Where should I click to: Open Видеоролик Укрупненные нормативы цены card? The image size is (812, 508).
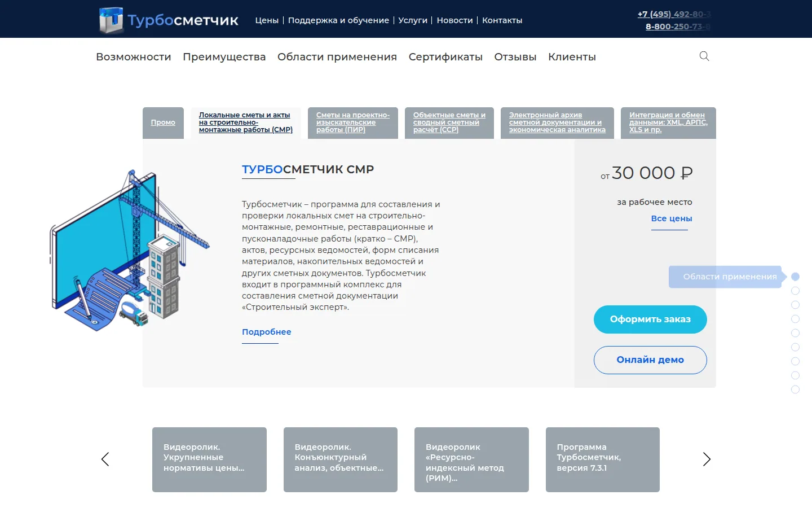point(209,459)
